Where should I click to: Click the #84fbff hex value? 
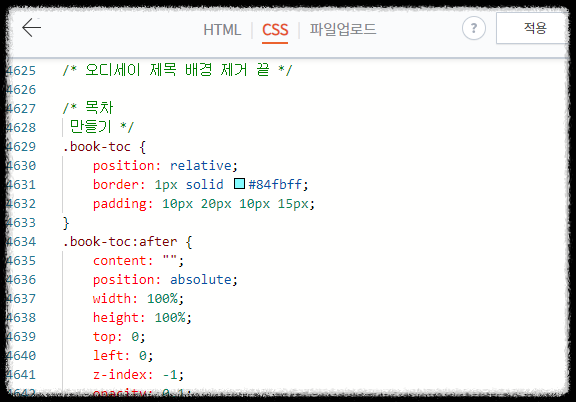point(275,184)
